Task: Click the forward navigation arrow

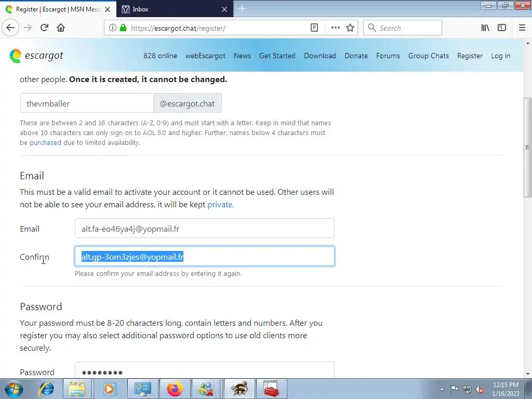Action: click(x=28, y=28)
